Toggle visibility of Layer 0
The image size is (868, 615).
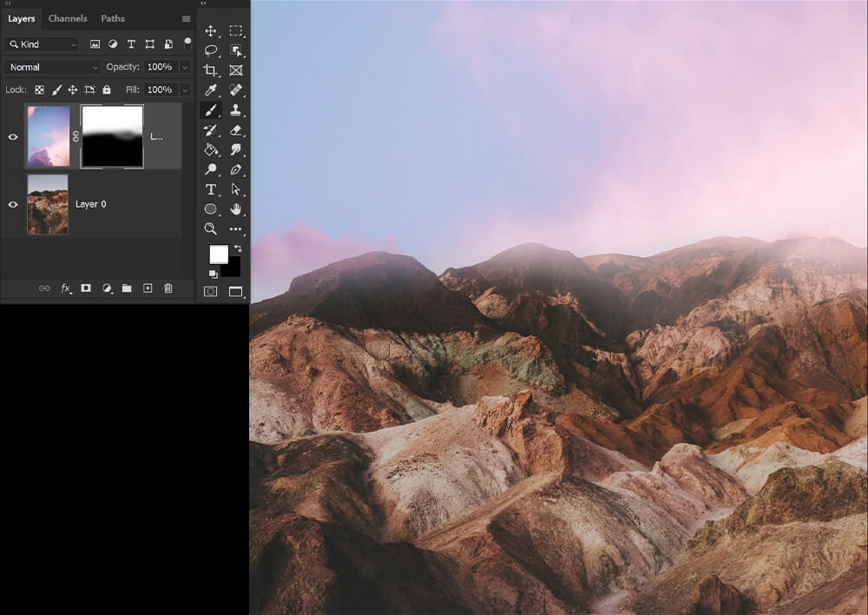point(13,204)
